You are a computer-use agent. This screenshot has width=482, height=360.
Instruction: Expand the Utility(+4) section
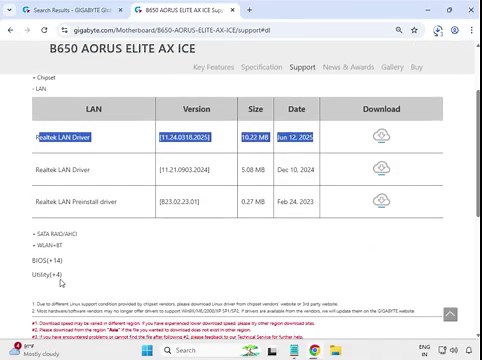click(47, 275)
